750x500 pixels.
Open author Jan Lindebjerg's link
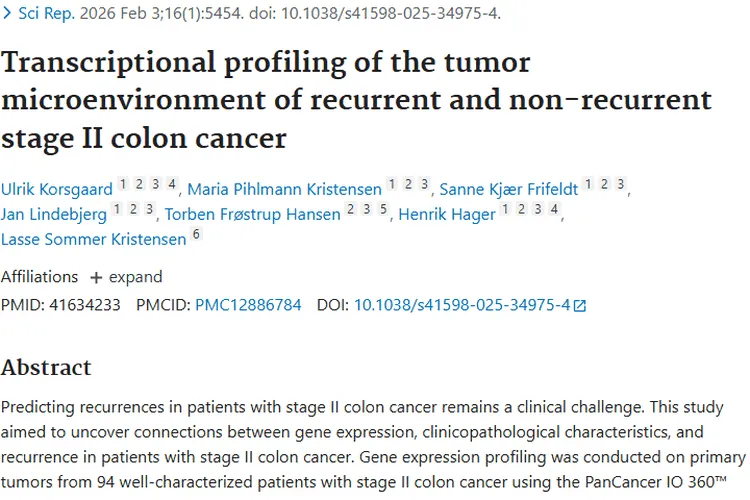point(54,213)
